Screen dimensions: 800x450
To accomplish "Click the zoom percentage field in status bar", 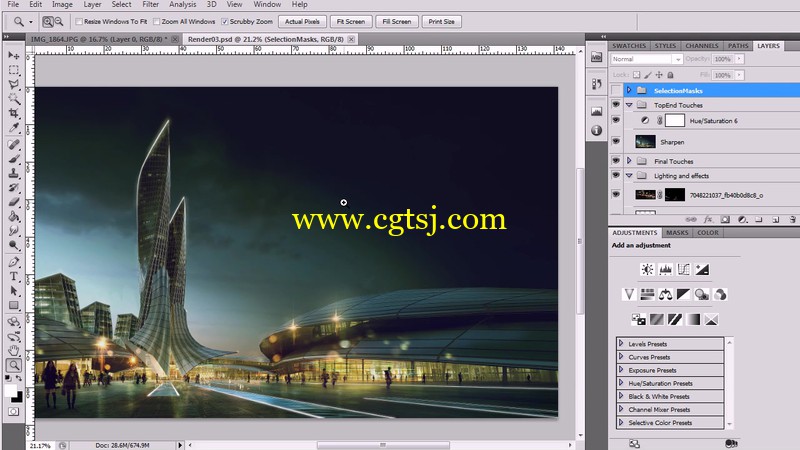I will point(40,445).
